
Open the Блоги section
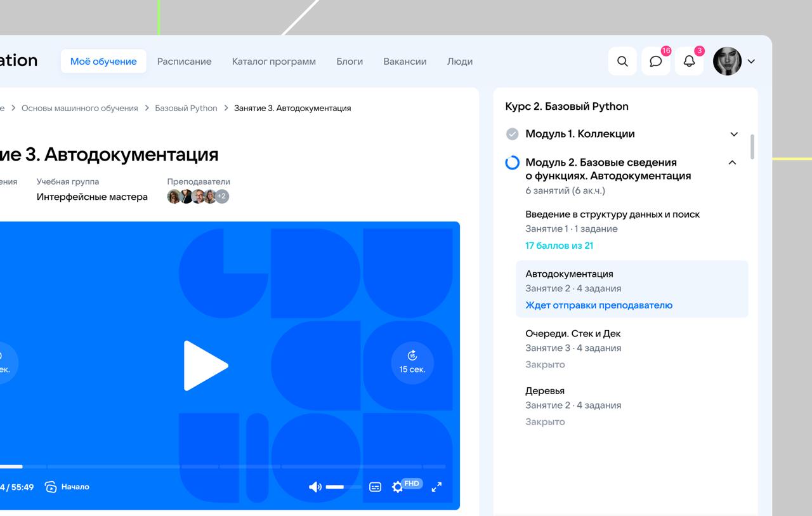click(x=350, y=62)
